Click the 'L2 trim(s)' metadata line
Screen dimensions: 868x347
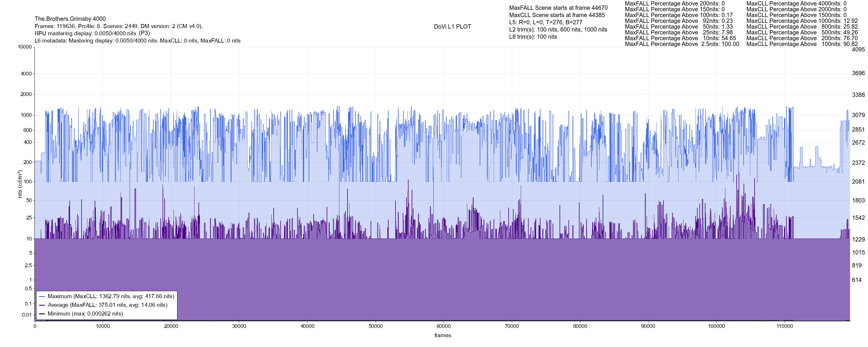[558, 30]
